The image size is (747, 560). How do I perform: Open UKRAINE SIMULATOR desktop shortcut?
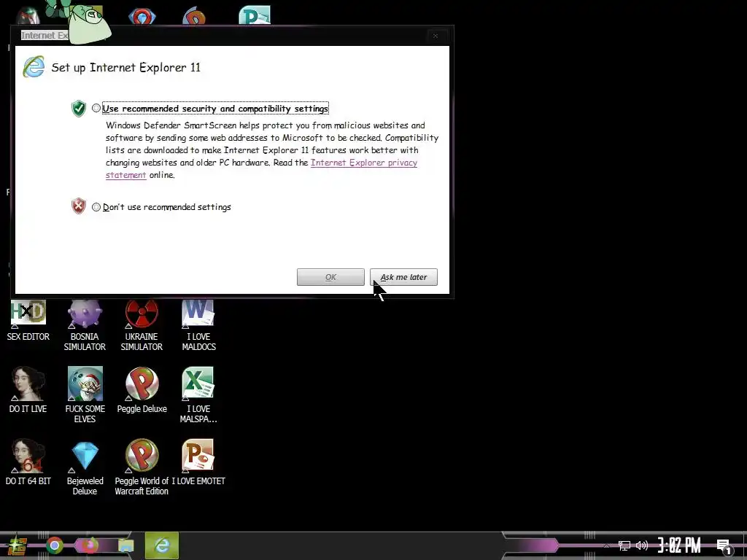[x=142, y=326]
